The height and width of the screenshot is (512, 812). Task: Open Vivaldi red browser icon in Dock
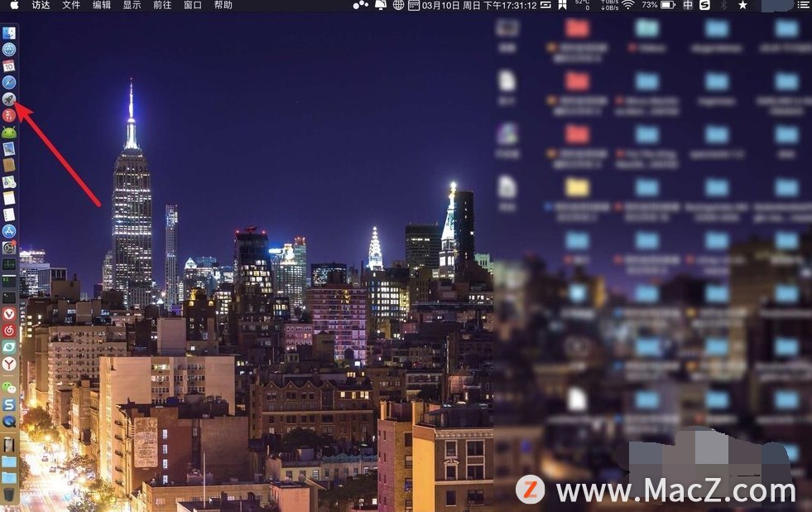(x=9, y=314)
